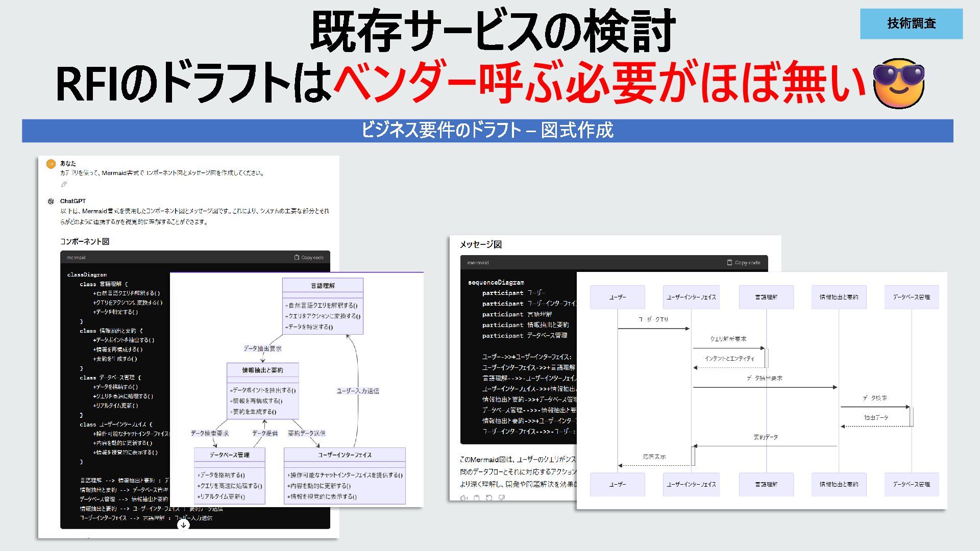The width and height of the screenshot is (980, 551).
Task: Click the pencil edit-message icon
Action: 64,184
